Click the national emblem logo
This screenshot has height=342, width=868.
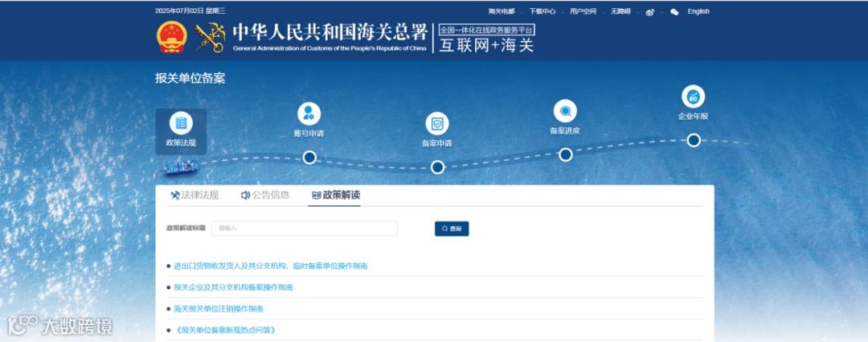click(172, 37)
